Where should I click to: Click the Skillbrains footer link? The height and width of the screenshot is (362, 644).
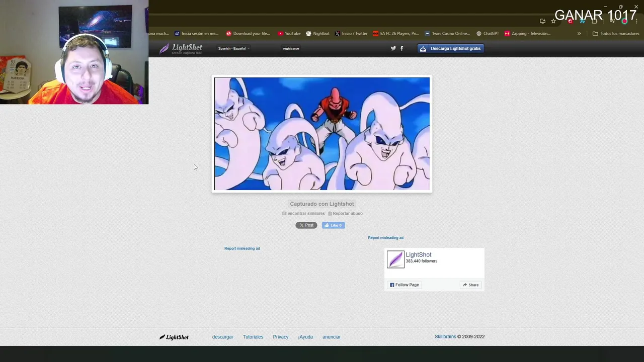[x=445, y=337]
